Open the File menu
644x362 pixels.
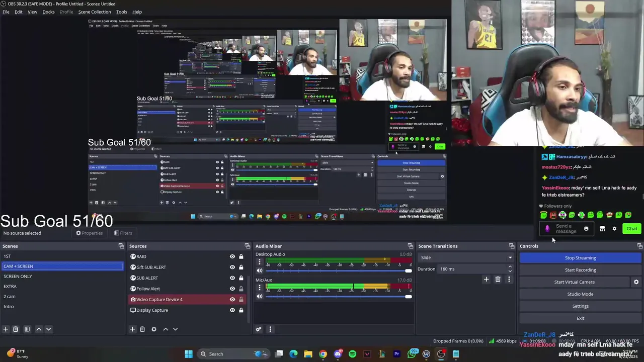(x=6, y=12)
